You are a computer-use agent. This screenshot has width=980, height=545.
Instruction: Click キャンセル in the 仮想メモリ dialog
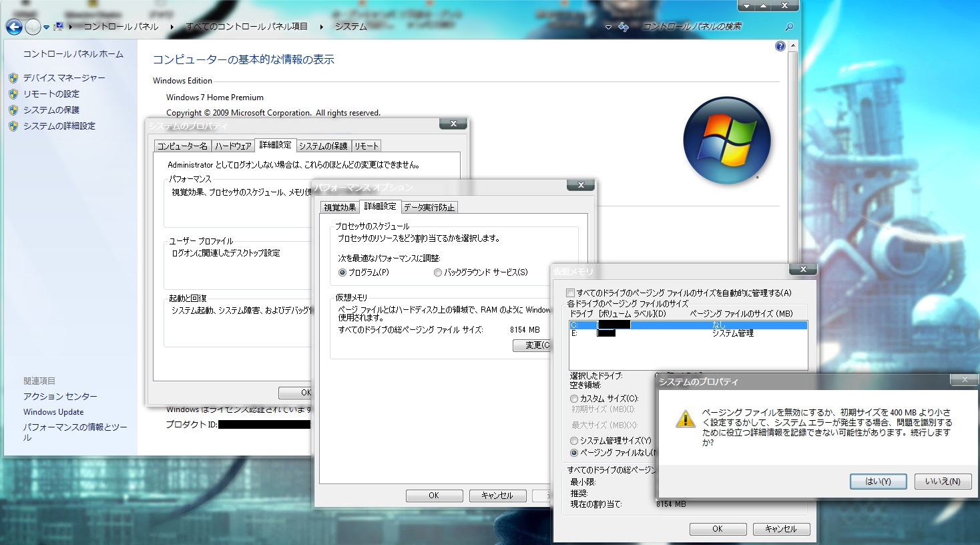781,529
